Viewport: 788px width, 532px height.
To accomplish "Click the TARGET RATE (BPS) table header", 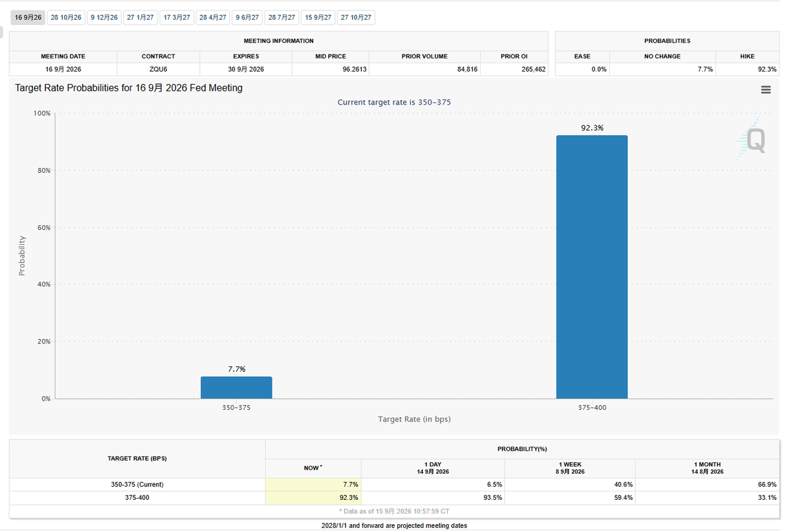I will 137,458.
